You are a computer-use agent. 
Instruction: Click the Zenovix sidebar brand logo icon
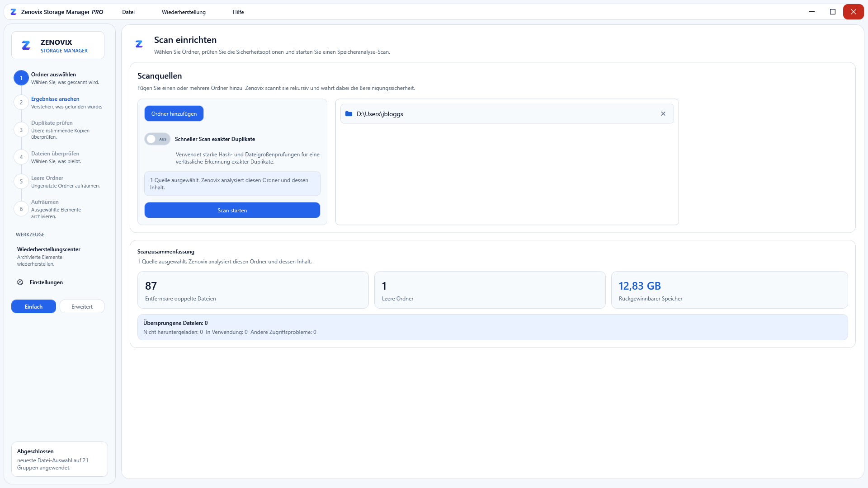(x=26, y=45)
